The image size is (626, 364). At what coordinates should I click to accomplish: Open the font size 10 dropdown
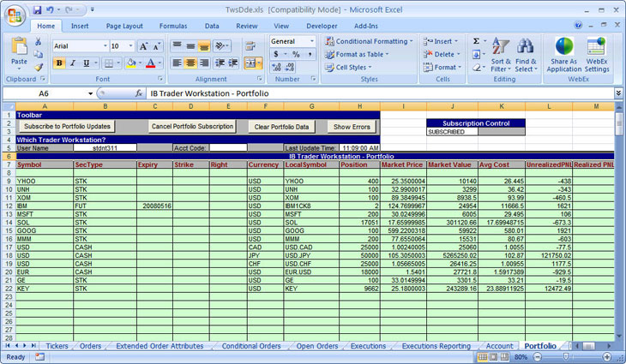tap(130, 46)
